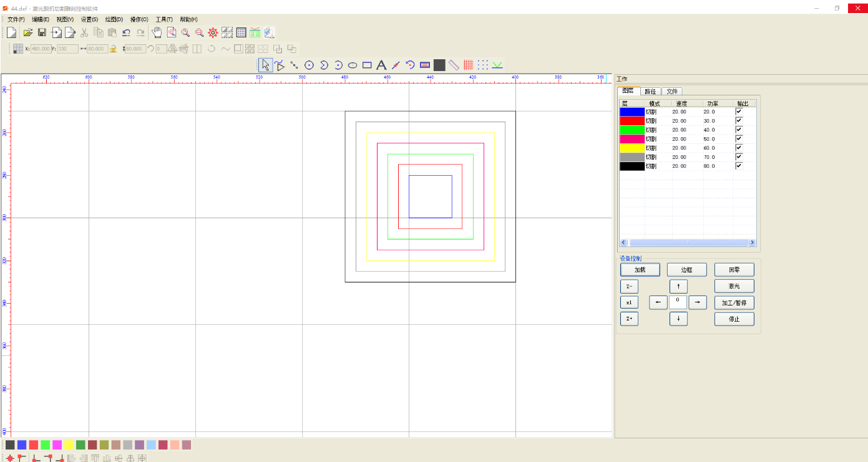Image resolution: width=868 pixels, height=462 pixels.
Task: Pick the magenta swatch in bottom palette
Action: coord(57,445)
